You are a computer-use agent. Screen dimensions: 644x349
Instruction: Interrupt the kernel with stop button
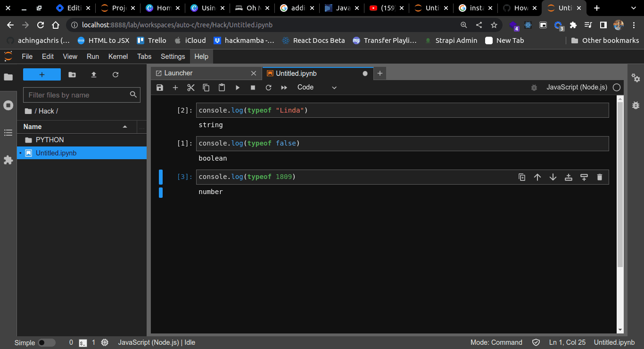[253, 88]
